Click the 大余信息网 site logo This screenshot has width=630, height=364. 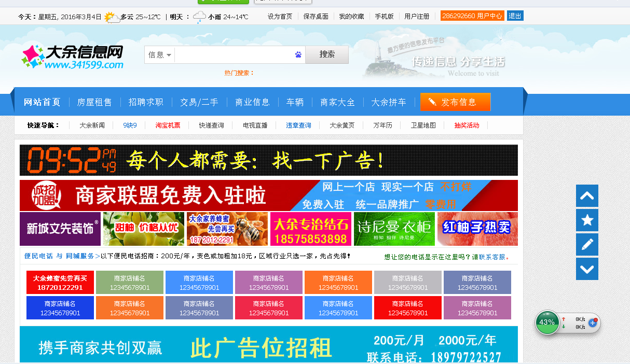pyautogui.click(x=73, y=57)
